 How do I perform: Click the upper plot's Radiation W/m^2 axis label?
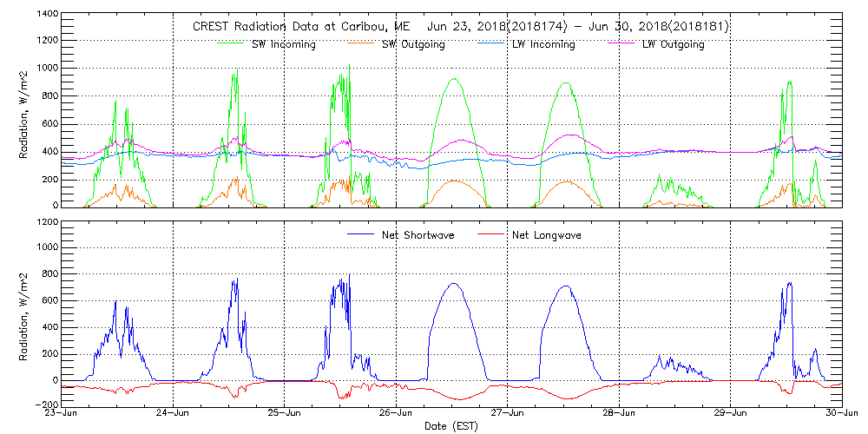click(23, 110)
